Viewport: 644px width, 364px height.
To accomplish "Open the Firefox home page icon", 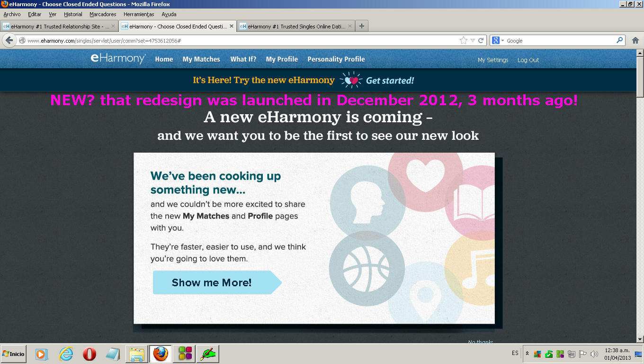I will coord(635,41).
